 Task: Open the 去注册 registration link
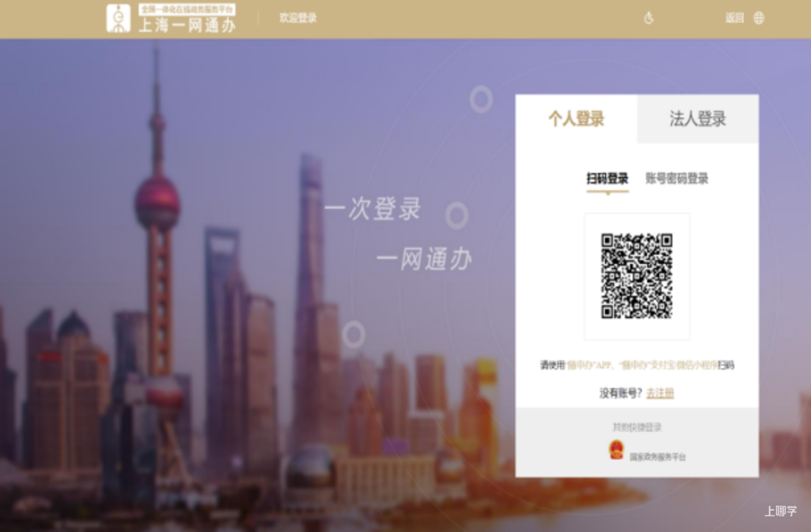click(660, 393)
